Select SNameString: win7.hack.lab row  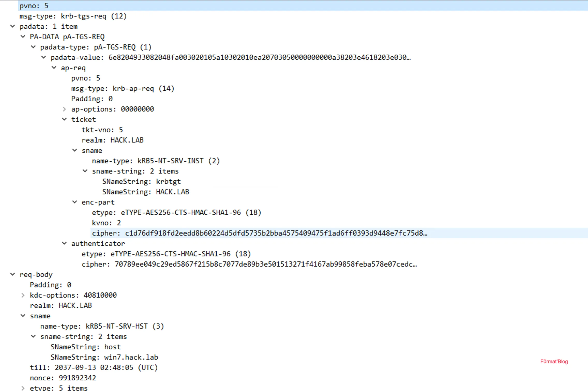pyautogui.click(x=104, y=357)
